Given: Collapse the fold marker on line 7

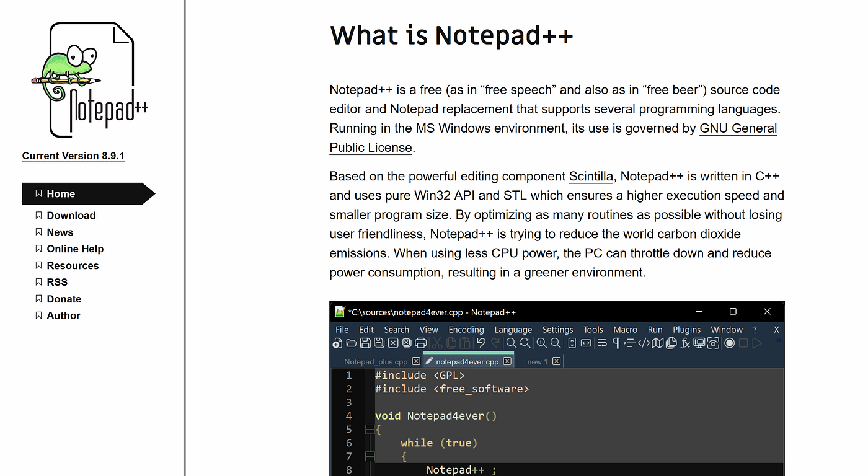Looking at the screenshot, I should [370, 456].
